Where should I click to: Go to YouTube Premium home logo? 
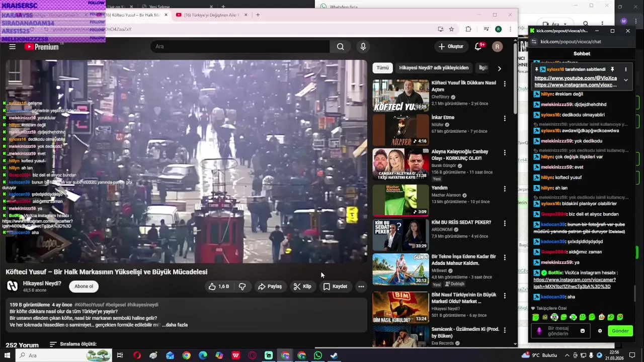tap(42, 47)
